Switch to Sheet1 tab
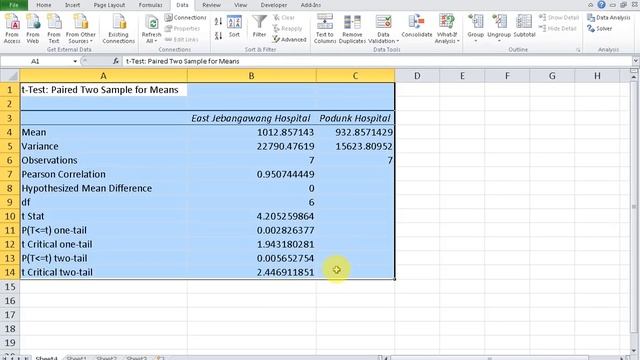Viewport: 640px width, 360px height. pyautogui.click(x=76, y=358)
